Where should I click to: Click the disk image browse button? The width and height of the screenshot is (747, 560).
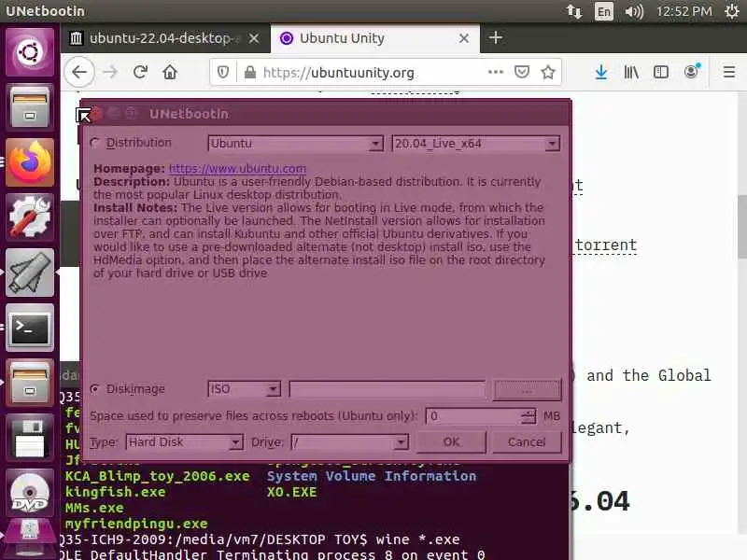(x=527, y=389)
